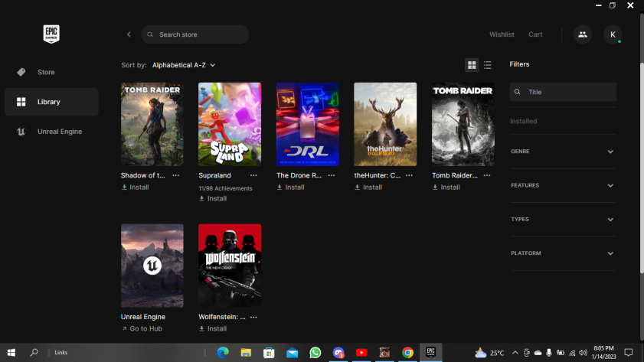Open the Wishlist
Image resolution: width=644 pixels, height=362 pixels.
tap(502, 34)
